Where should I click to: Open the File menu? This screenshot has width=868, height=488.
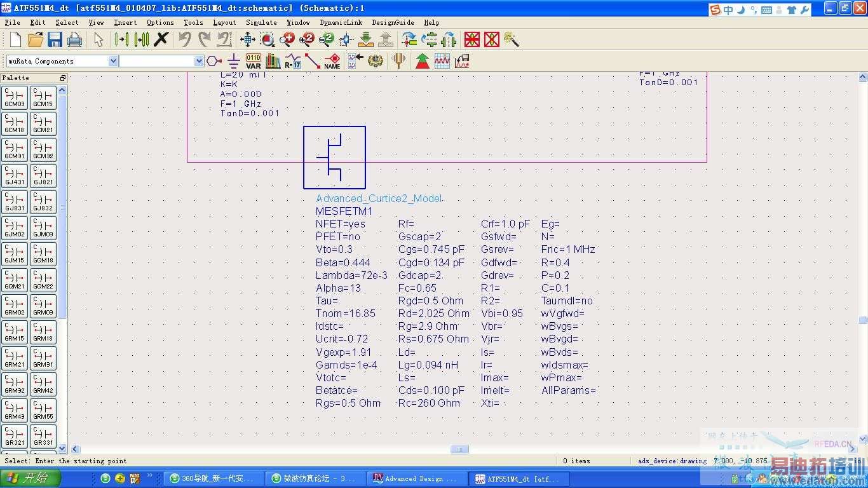[x=12, y=22]
